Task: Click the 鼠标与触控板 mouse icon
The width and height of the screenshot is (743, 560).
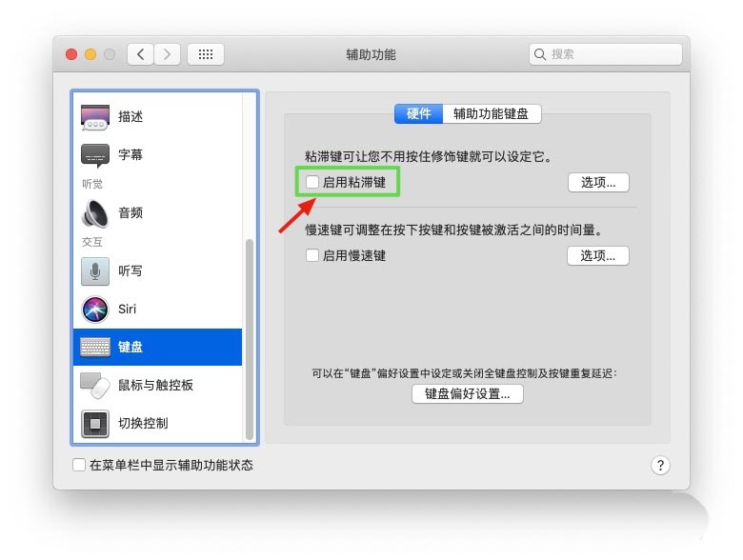Action: point(95,386)
